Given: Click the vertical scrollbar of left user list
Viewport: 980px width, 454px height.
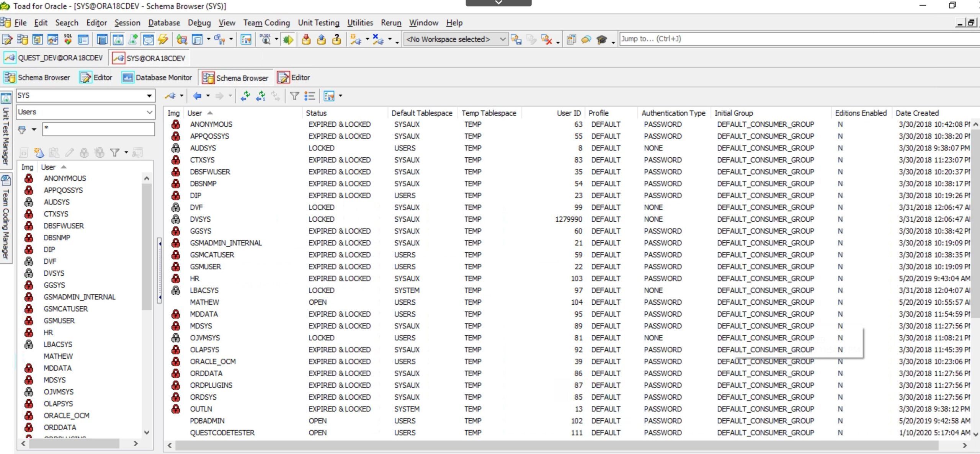Looking at the screenshot, I should click(x=147, y=247).
